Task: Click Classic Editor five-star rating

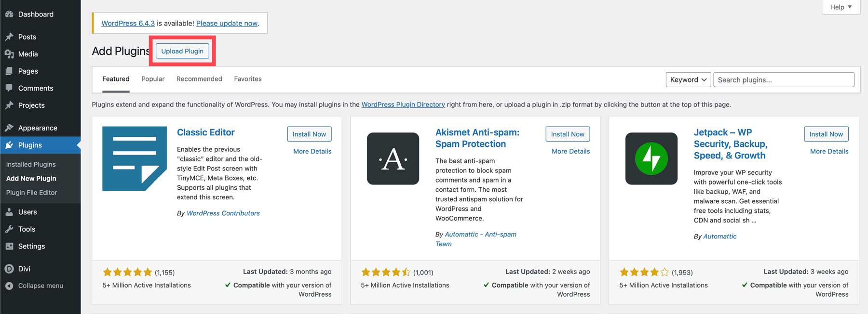Action: tap(127, 273)
